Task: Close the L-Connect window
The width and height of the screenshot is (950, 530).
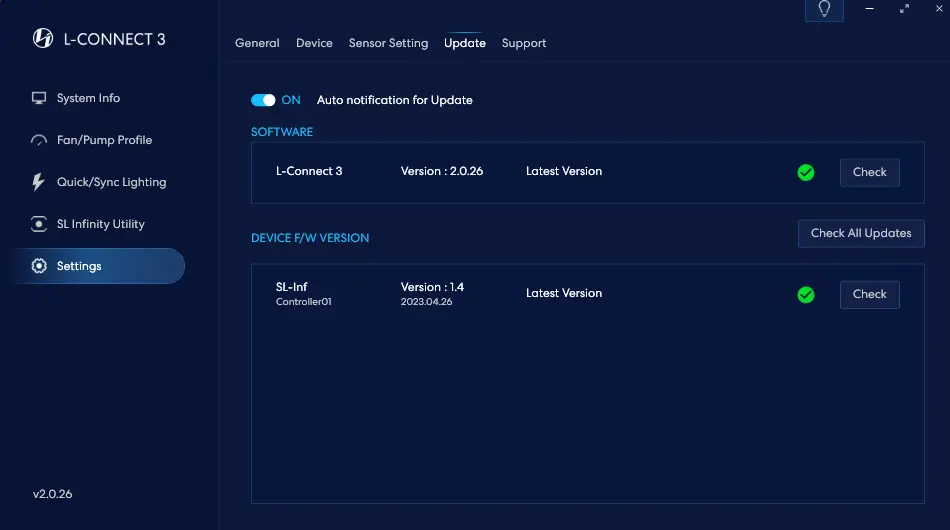Action: tap(938, 8)
